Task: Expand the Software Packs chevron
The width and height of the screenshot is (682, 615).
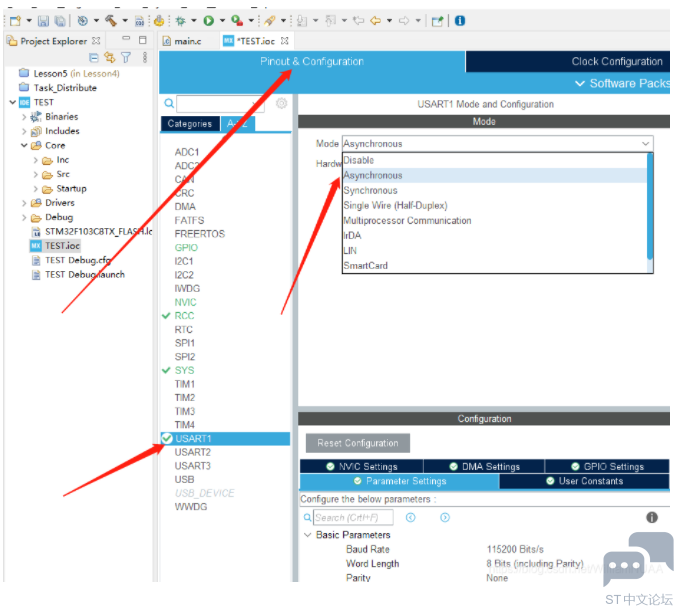Action: [580, 83]
